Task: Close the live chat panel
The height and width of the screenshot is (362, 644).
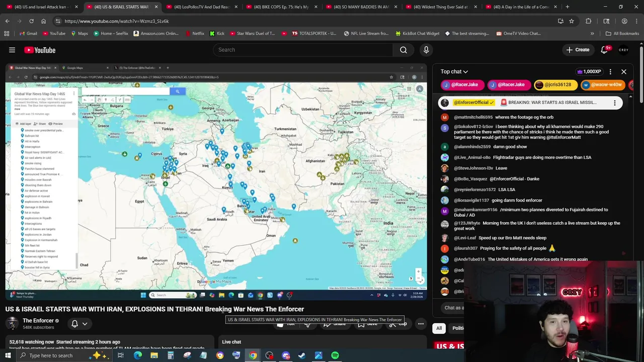Action: click(624, 71)
